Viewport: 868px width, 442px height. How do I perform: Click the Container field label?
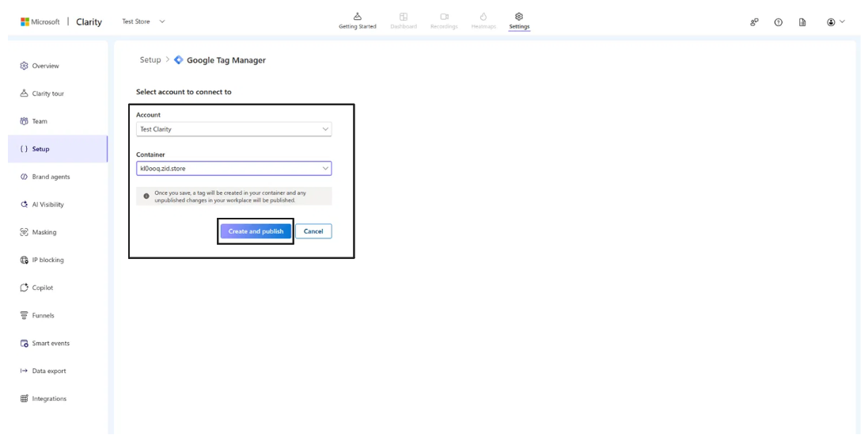point(150,154)
